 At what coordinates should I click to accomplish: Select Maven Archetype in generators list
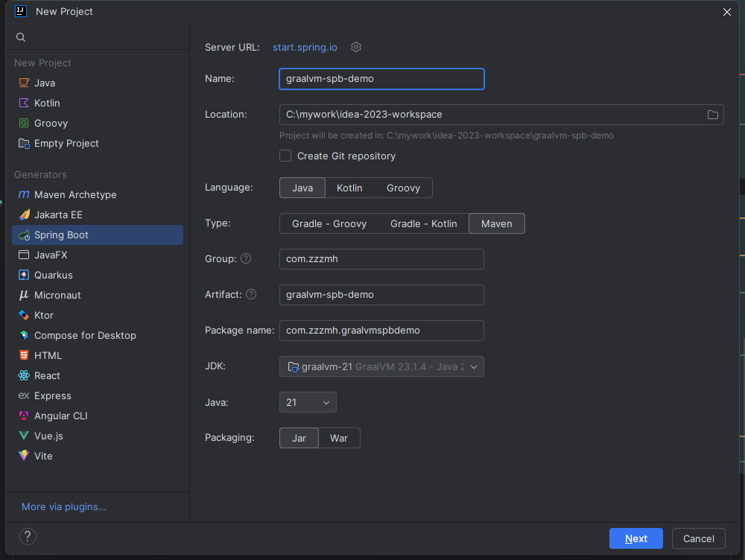click(x=75, y=194)
